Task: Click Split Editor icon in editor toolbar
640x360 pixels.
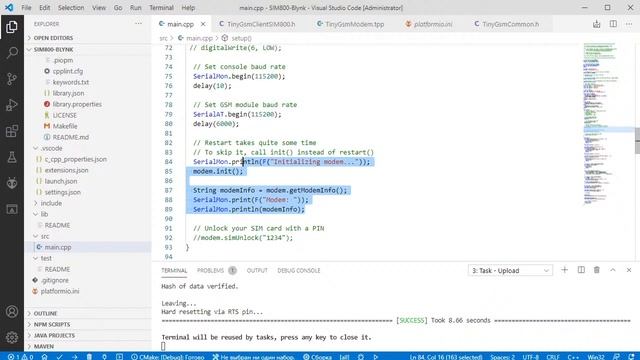Action: [613, 24]
